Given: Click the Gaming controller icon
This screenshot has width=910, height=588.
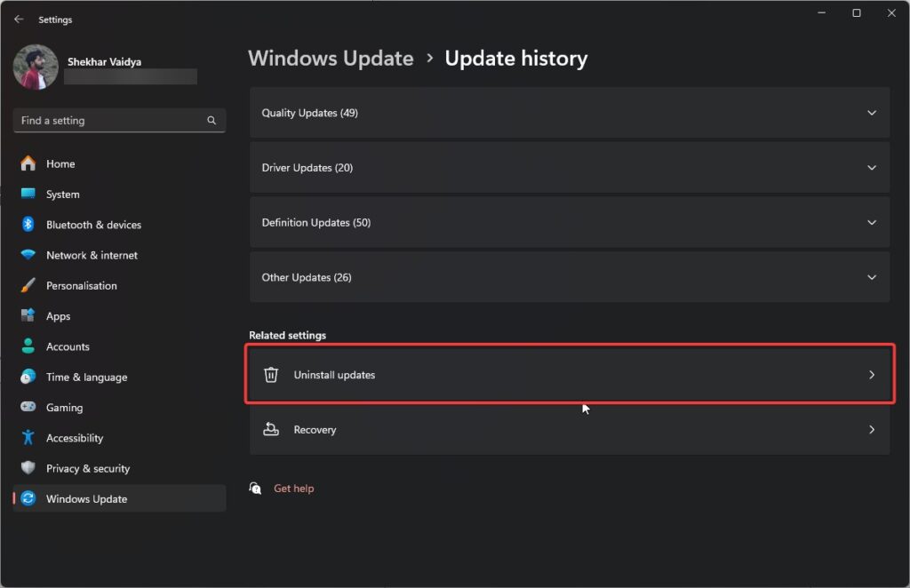Looking at the screenshot, I should pos(28,407).
